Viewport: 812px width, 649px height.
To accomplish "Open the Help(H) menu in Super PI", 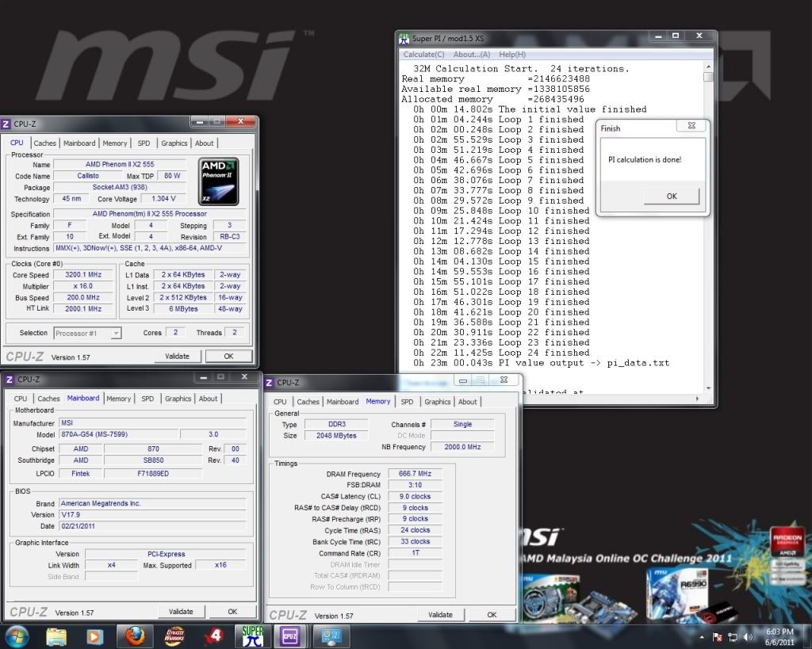I will (x=511, y=55).
